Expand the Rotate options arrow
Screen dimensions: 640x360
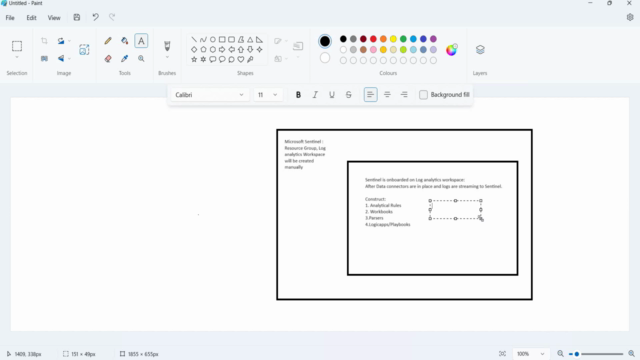coord(69,41)
